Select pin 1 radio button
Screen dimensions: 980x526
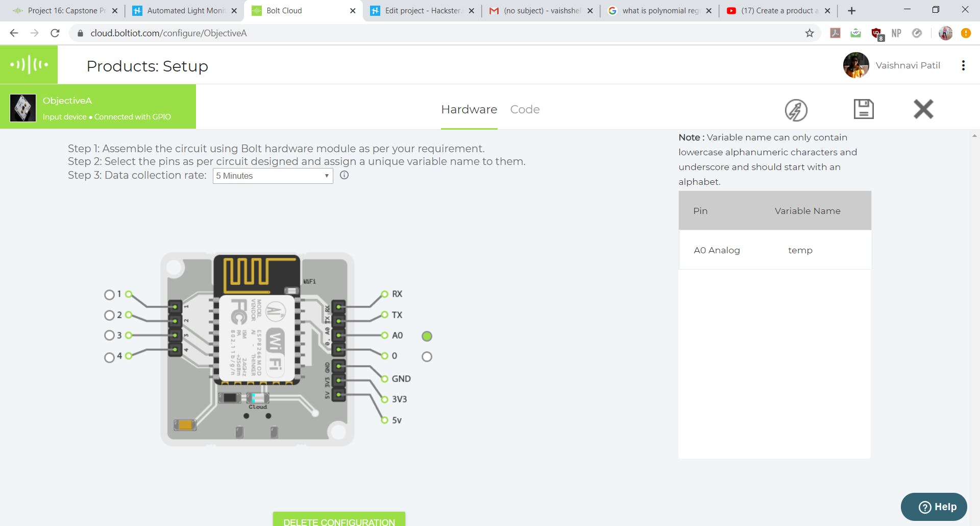(x=109, y=295)
